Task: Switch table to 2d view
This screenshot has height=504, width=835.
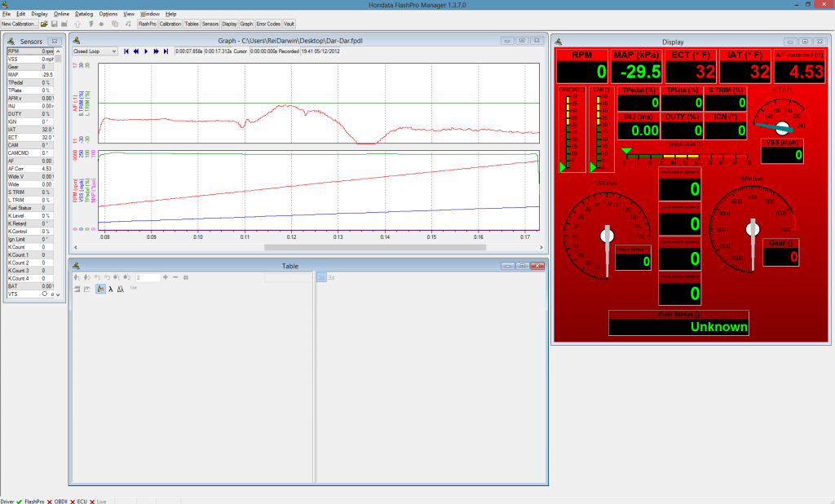Action: 321,277
